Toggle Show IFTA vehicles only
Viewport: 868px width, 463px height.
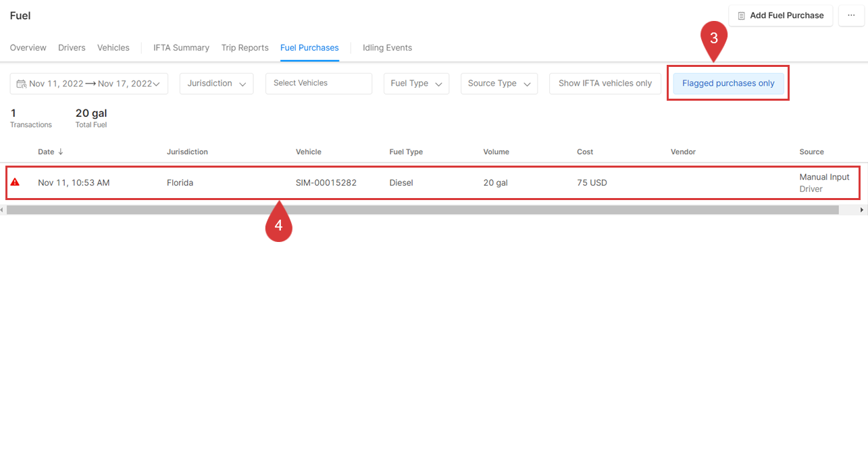tap(605, 84)
